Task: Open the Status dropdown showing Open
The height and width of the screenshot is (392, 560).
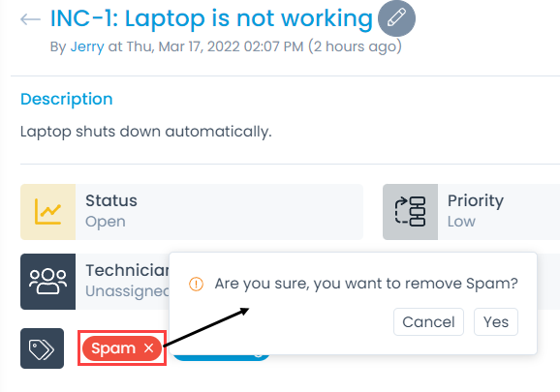Action: [x=219, y=212]
